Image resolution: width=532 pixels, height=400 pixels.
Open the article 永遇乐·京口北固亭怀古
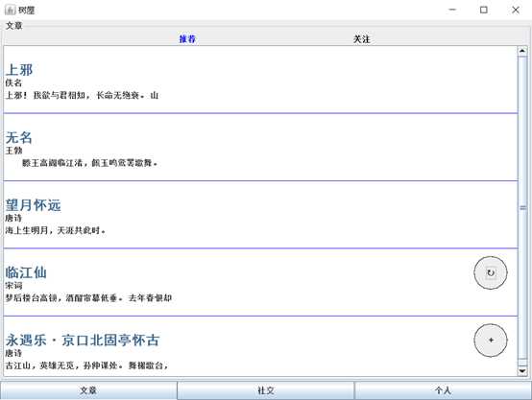pyautogui.click(x=83, y=340)
